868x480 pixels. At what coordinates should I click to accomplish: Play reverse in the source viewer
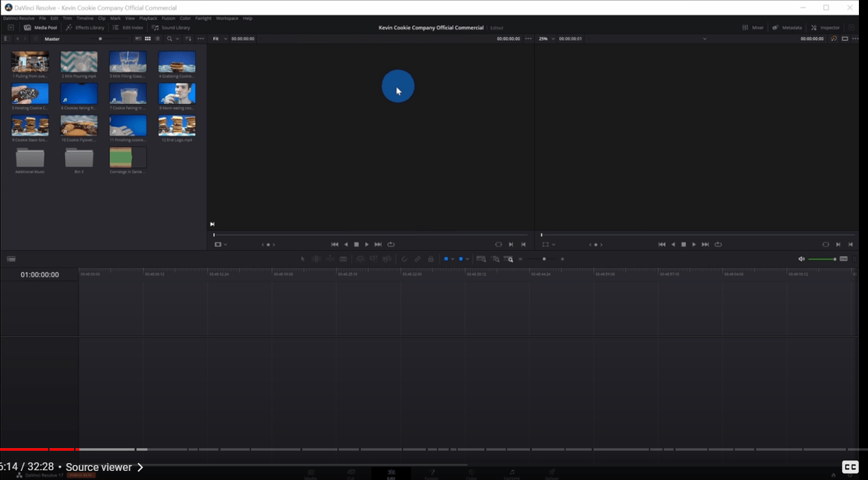pos(346,245)
